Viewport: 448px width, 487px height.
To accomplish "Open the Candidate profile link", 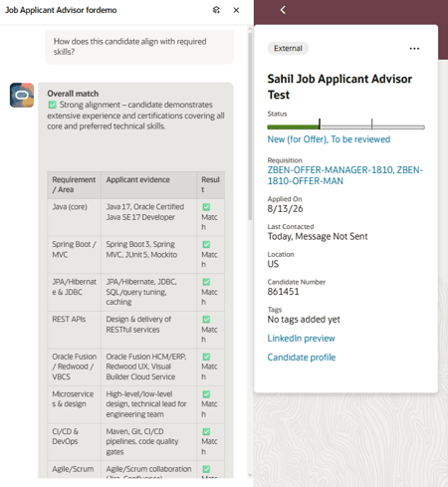I will 302,358.
